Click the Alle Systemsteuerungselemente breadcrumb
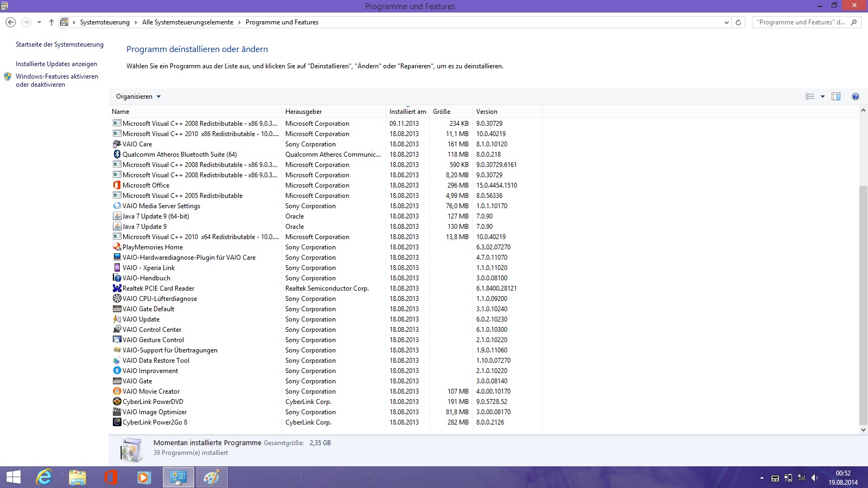The image size is (868, 488). [188, 22]
